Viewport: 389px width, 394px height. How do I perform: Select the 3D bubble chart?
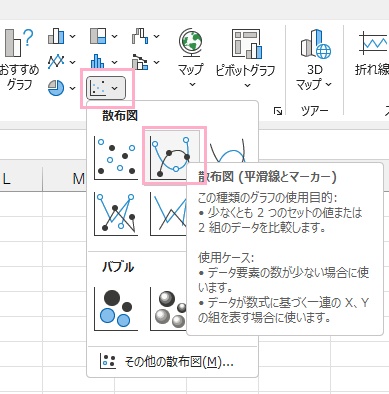168,308
